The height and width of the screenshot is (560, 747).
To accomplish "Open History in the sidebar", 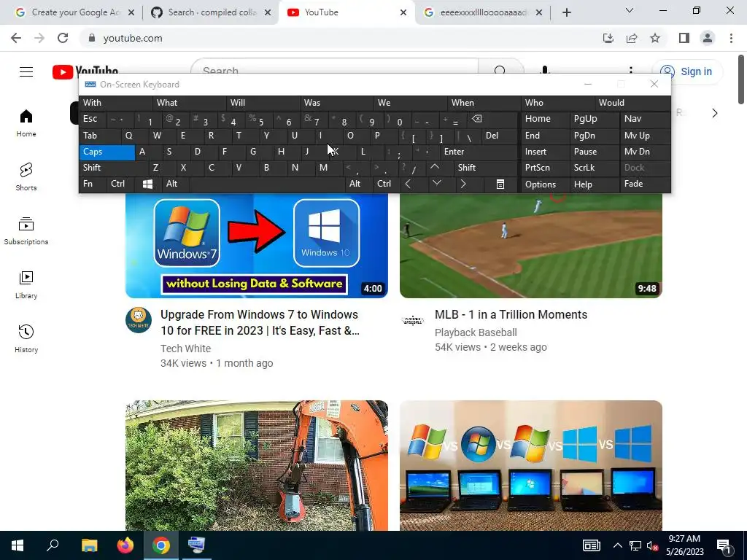I will [26, 338].
